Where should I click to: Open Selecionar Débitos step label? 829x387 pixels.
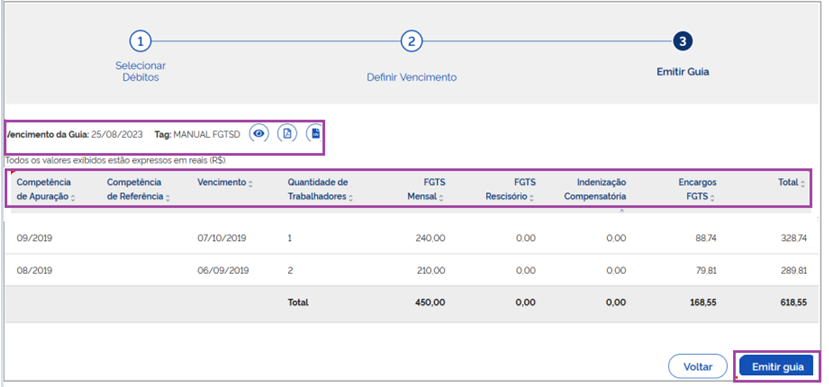141,71
